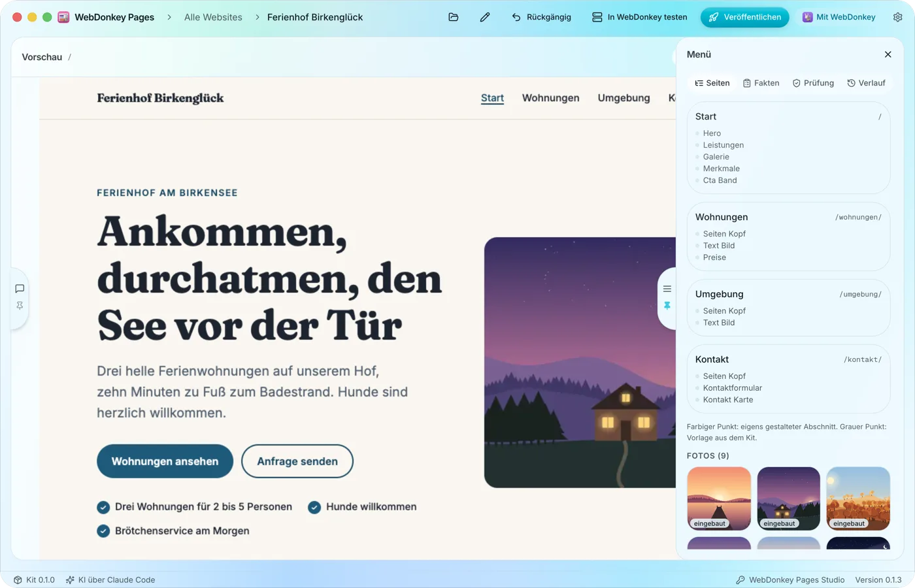Screen dimensions: 915x588
Task: Open the Prüfung tab
Action: [x=813, y=83]
